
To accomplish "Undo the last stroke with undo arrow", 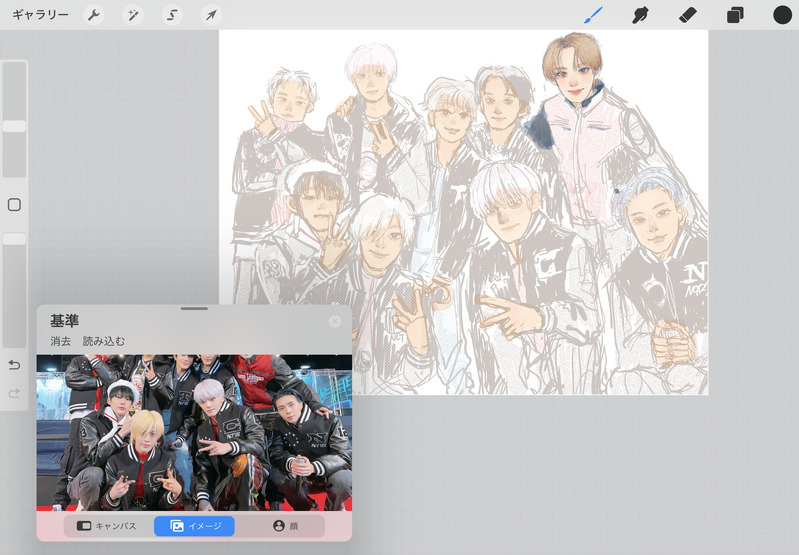I will [x=14, y=365].
